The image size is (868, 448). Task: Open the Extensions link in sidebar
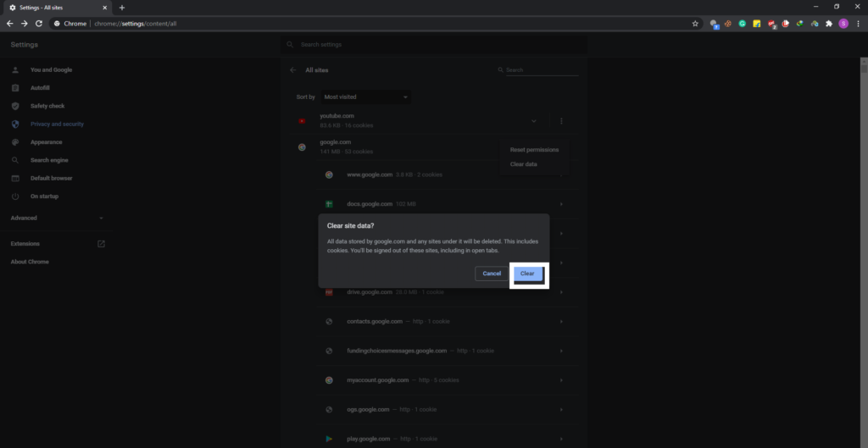57,244
